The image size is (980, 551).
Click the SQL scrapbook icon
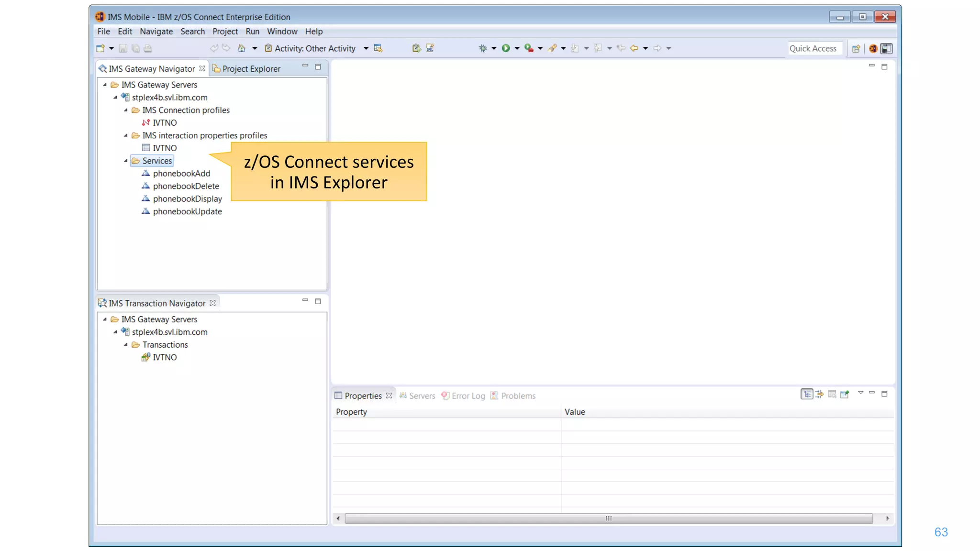click(x=430, y=48)
